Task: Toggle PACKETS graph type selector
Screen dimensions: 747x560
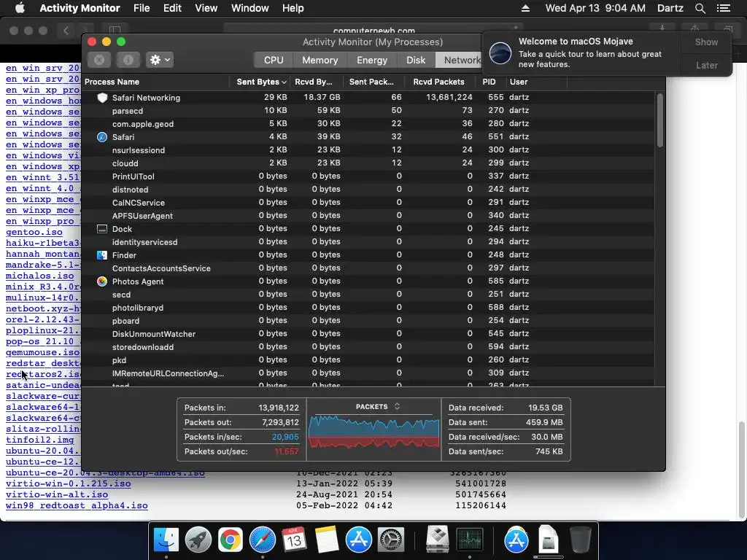Action: pyautogui.click(x=377, y=407)
